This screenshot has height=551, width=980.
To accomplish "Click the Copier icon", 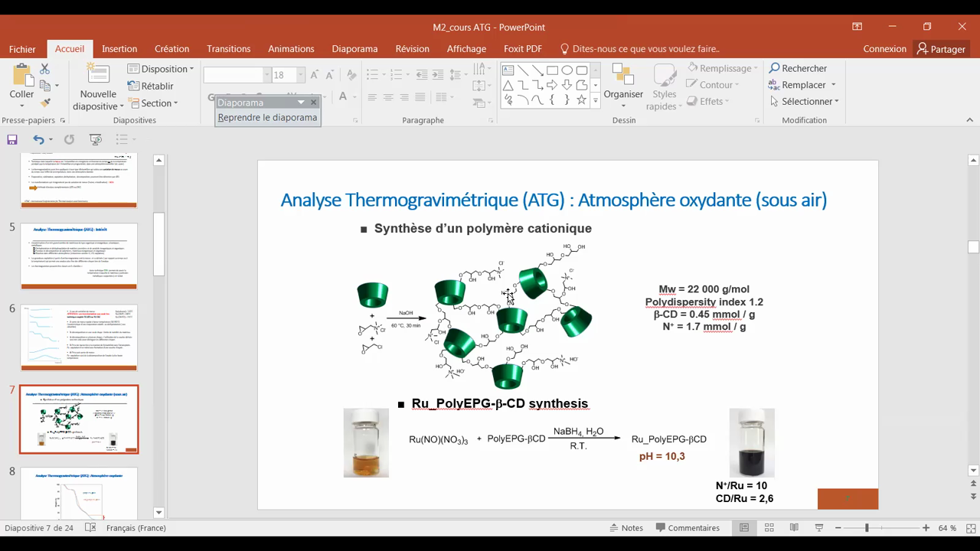I will 45,86.
